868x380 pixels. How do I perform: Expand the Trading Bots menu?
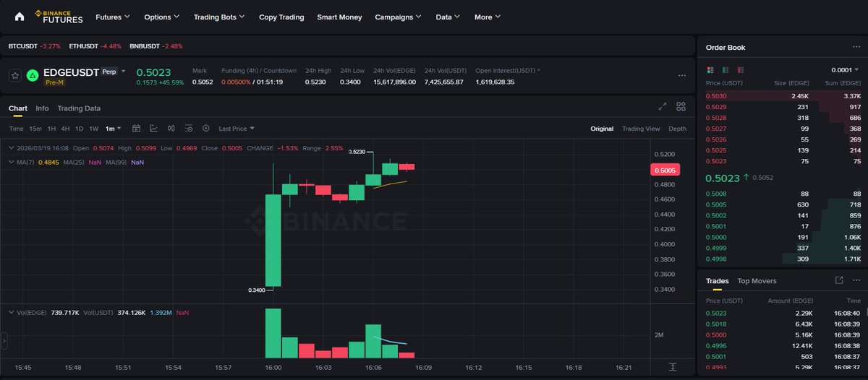point(219,17)
